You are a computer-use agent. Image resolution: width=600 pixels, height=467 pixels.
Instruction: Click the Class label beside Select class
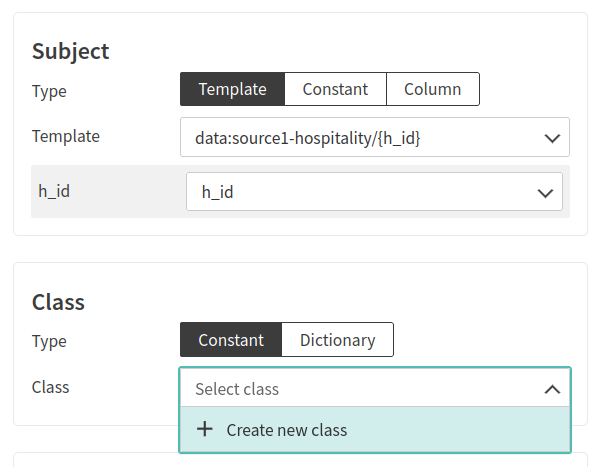point(50,386)
